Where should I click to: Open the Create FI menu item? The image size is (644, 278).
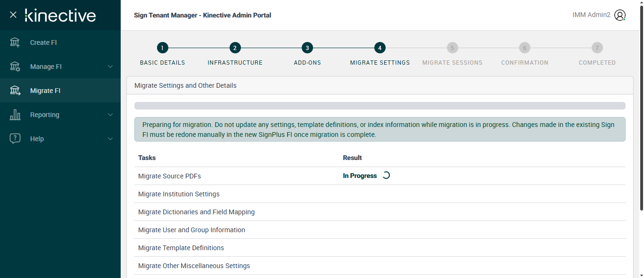tap(43, 42)
